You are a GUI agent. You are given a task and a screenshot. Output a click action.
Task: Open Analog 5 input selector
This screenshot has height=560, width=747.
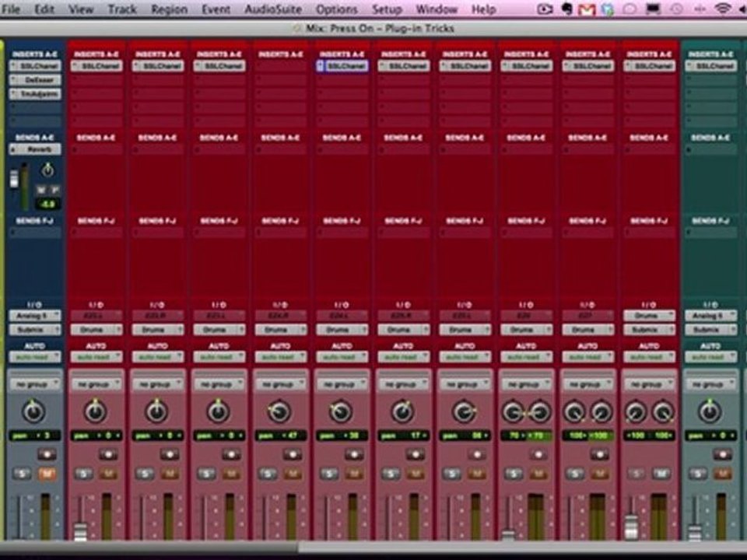(35, 316)
